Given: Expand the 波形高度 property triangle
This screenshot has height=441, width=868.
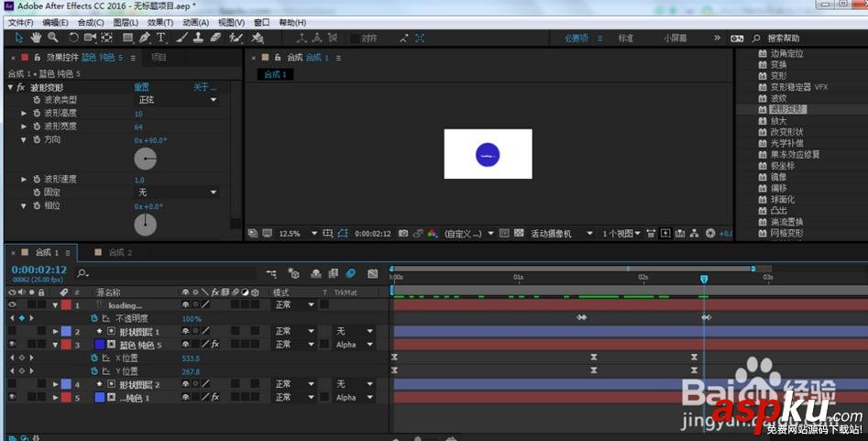Looking at the screenshot, I should coord(24,113).
